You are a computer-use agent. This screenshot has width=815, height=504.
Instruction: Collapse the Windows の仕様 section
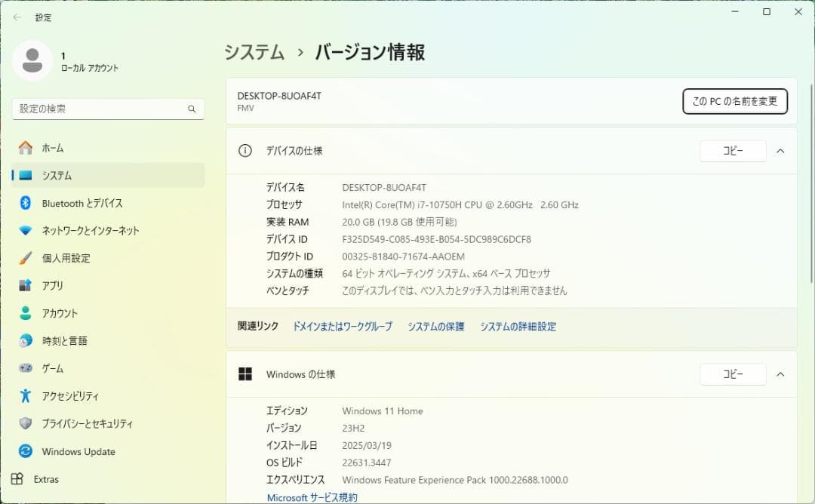[x=781, y=373]
